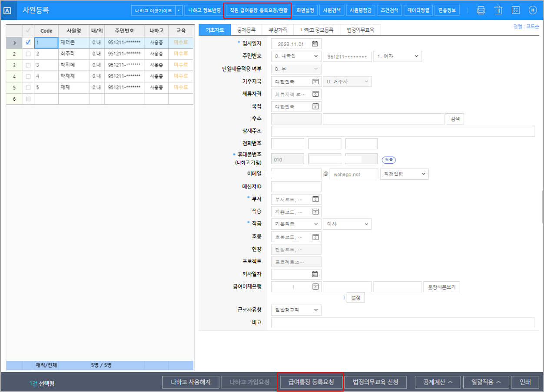The height and width of the screenshot is (392, 544).
Task: Switch to the 법정의무교육 tab
Action: (361, 30)
